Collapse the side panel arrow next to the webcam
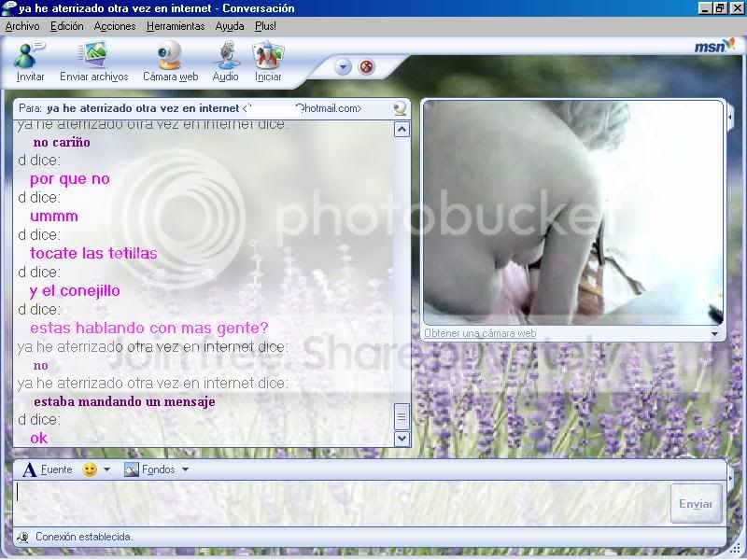Image resolution: width=747 pixels, height=560 pixels. point(730,117)
